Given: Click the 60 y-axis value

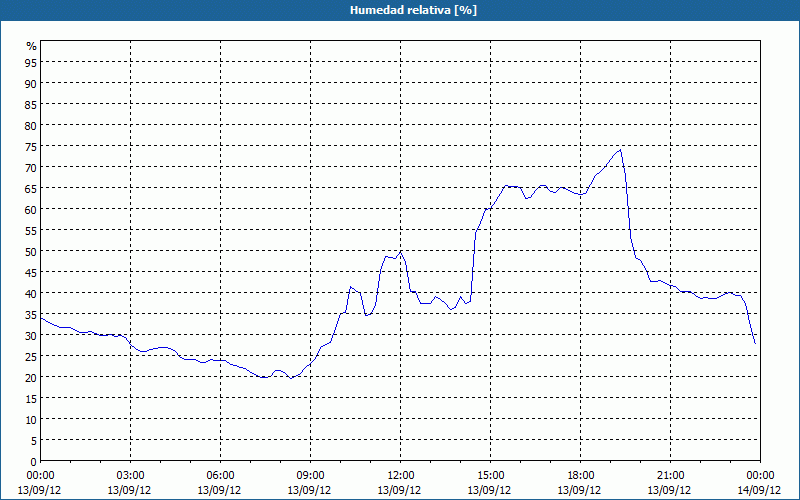Looking at the screenshot, I should pyautogui.click(x=31, y=210).
